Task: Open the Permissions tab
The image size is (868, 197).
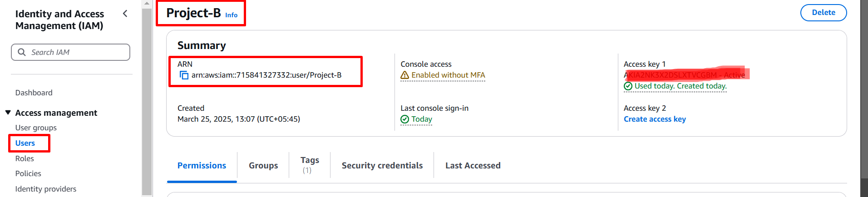Action: [x=202, y=166]
